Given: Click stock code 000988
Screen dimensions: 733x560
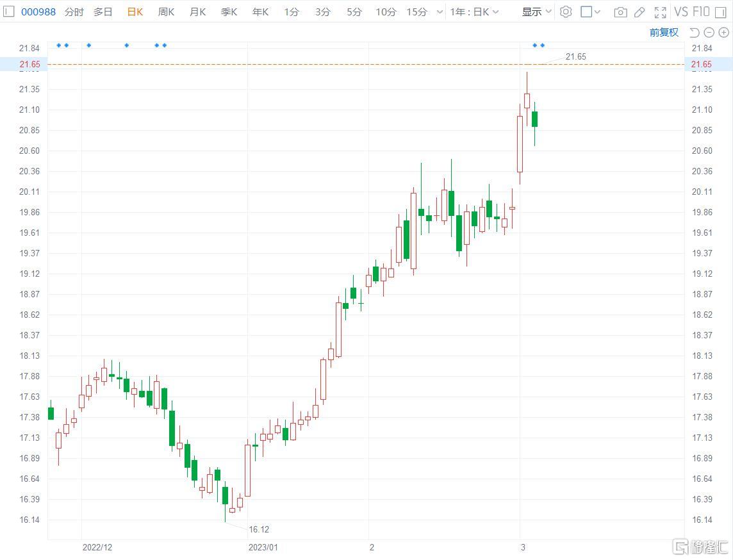Looking at the screenshot, I should click(37, 12).
